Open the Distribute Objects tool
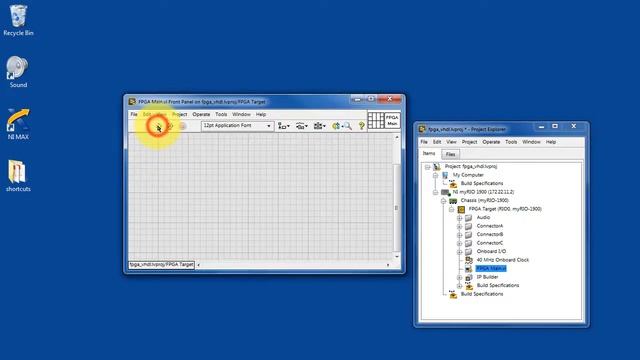Image resolution: width=640 pixels, height=360 pixels. [302, 126]
